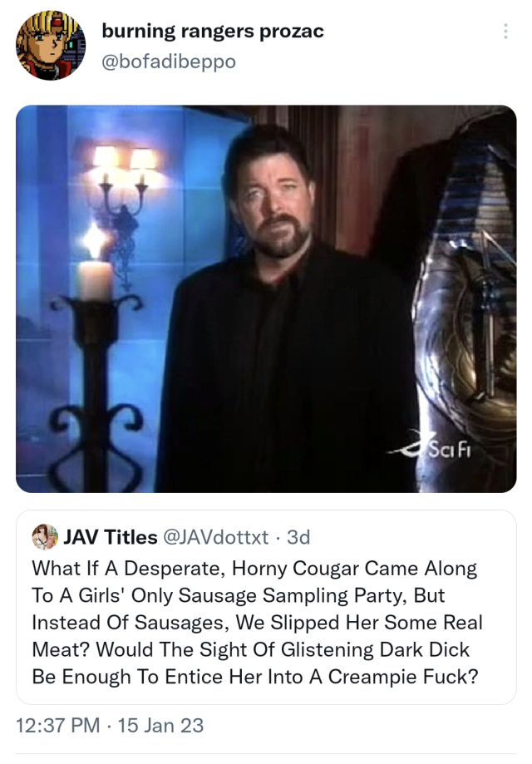The width and height of the screenshot is (532, 764).
Task: Click quoted text line 'To A Girls' Only Sausage'
Action: tap(239, 595)
